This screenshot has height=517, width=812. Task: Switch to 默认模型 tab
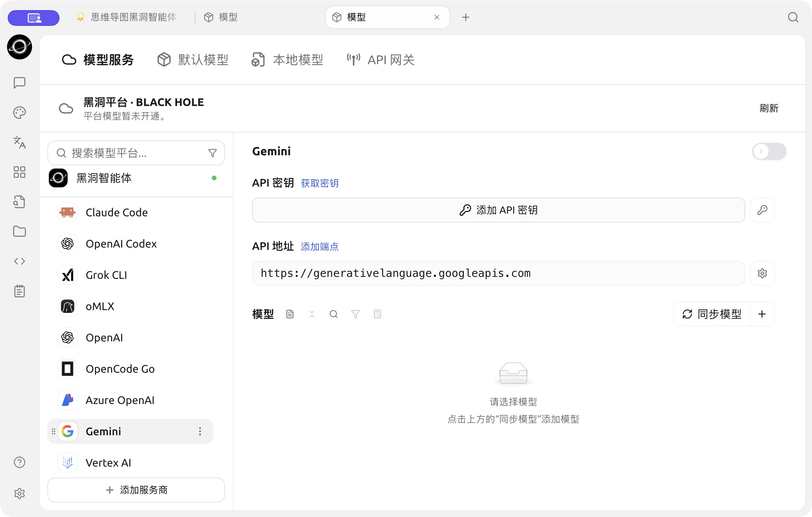[x=193, y=60]
